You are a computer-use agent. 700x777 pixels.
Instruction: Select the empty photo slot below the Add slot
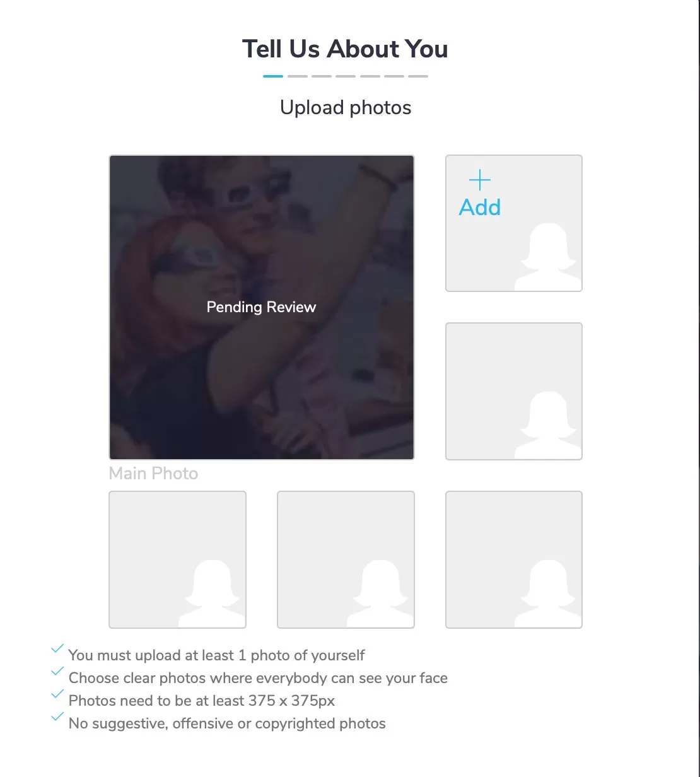point(514,391)
